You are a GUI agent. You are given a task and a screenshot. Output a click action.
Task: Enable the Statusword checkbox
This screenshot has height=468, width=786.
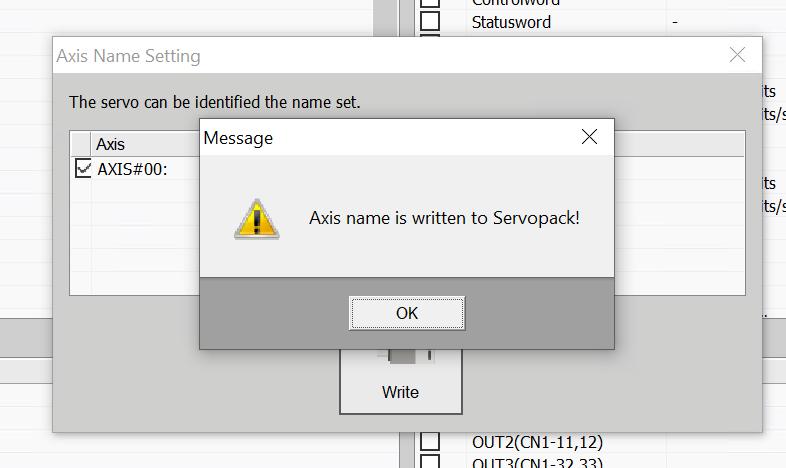click(430, 21)
